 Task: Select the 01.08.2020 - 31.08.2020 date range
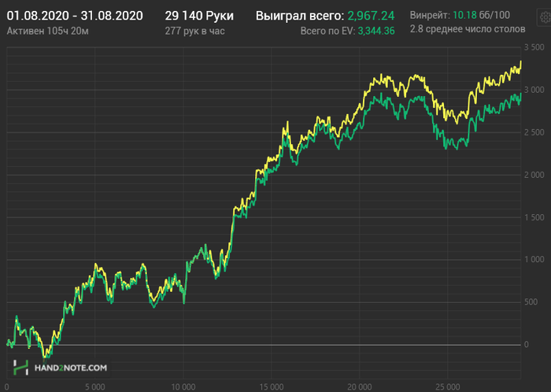pos(75,16)
